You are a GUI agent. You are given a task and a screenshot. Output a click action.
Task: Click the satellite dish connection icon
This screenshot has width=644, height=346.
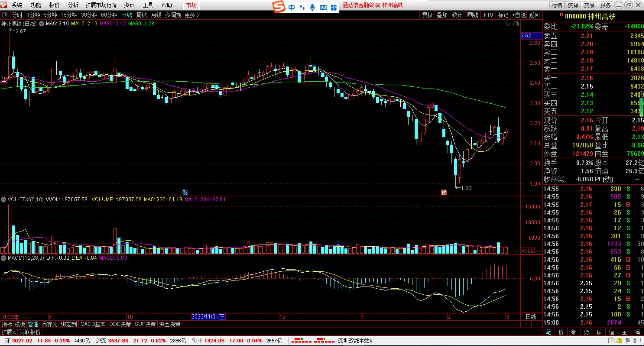coord(627,341)
